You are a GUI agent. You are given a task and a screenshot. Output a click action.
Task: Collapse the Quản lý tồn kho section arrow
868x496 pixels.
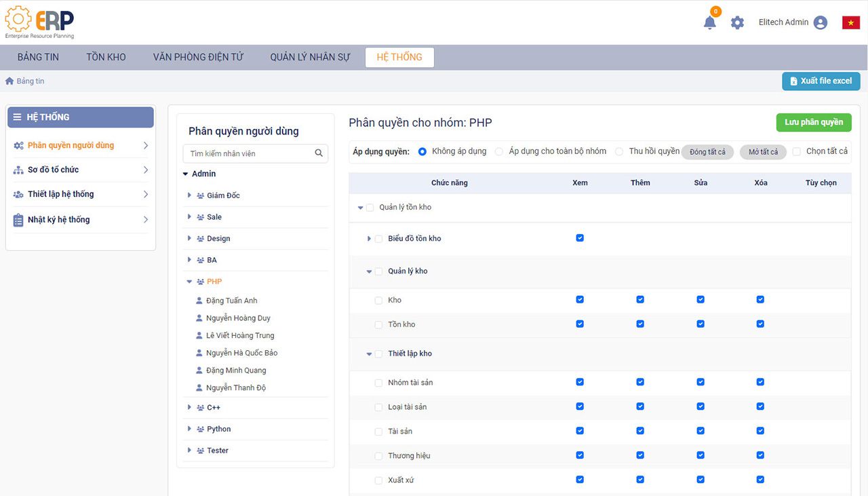[x=361, y=208]
